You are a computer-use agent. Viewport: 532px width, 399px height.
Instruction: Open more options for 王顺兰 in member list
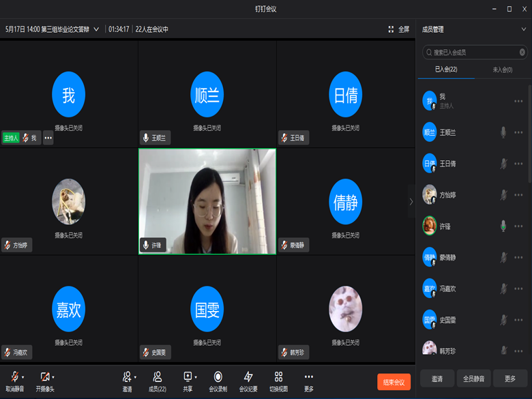point(518,132)
